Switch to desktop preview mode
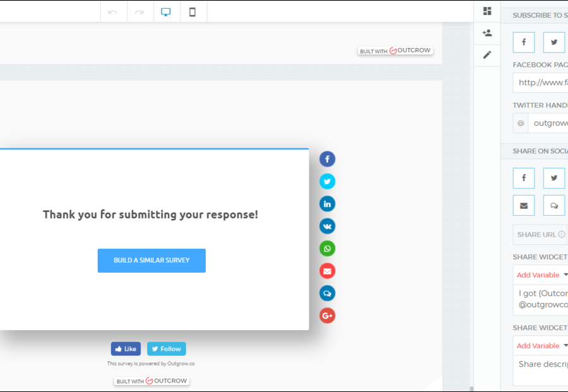 [166, 12]
